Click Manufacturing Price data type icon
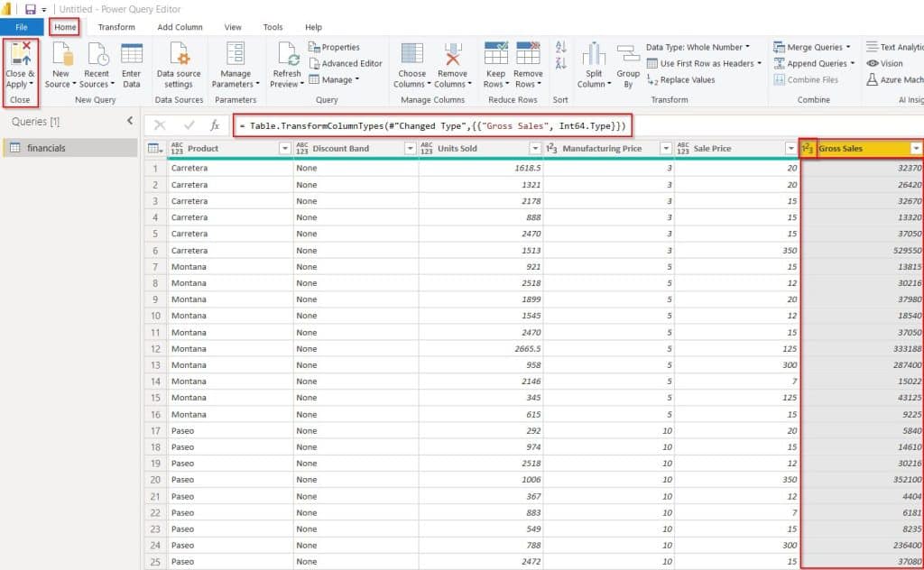 coord(551,149)
